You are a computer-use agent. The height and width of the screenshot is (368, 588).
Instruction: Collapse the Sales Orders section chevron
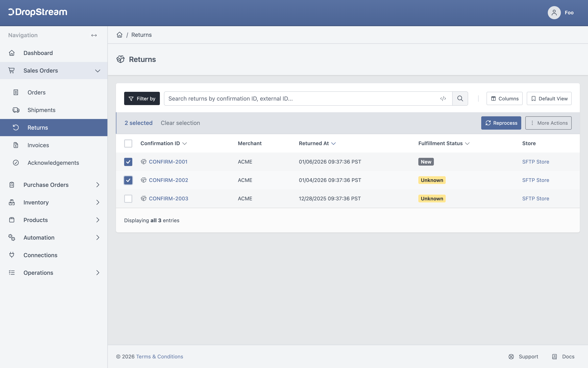click(98, 71)
